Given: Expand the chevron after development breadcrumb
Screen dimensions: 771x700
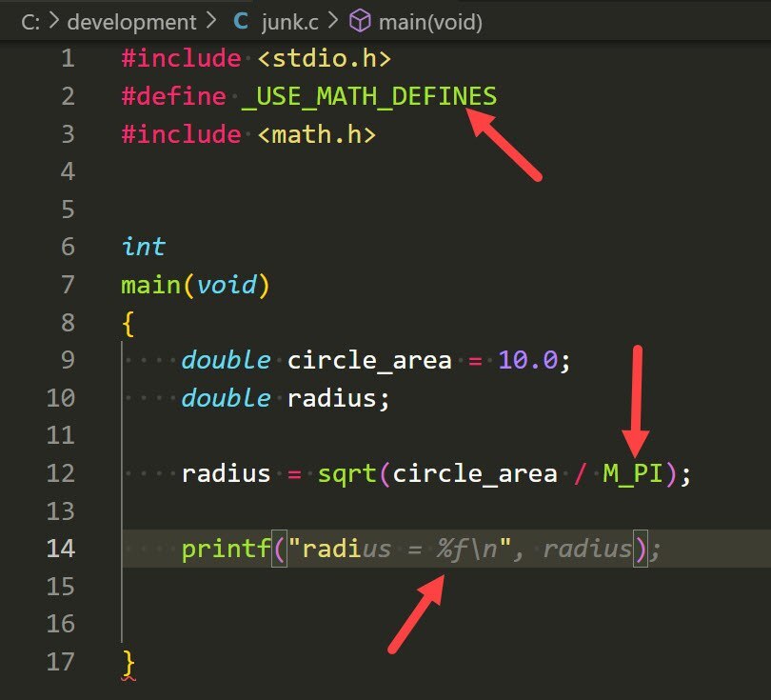Looking at the screenshot, I should point(211,21).
